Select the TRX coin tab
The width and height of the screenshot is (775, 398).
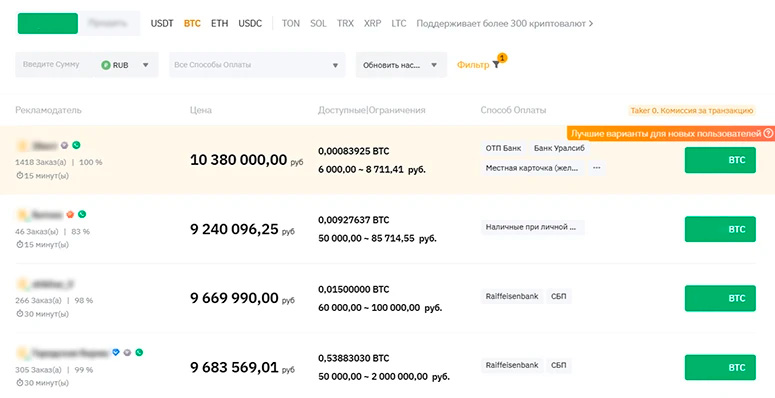pos(345,23)
